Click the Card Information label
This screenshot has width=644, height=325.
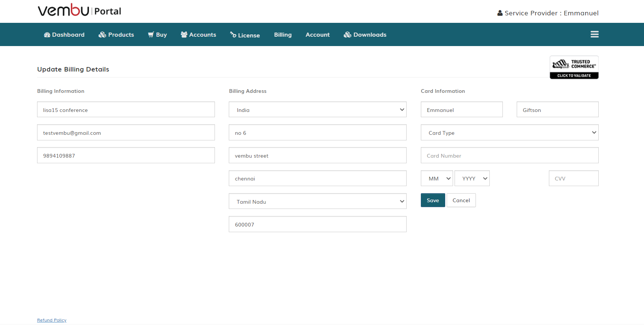443,91
